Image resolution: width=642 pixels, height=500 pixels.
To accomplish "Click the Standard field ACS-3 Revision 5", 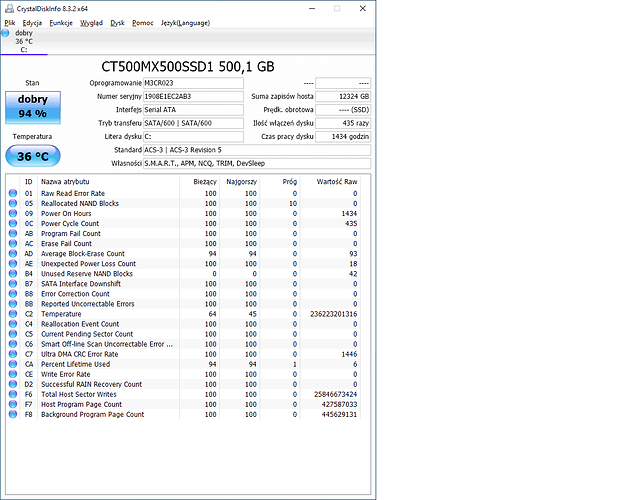I will point(257,150).
